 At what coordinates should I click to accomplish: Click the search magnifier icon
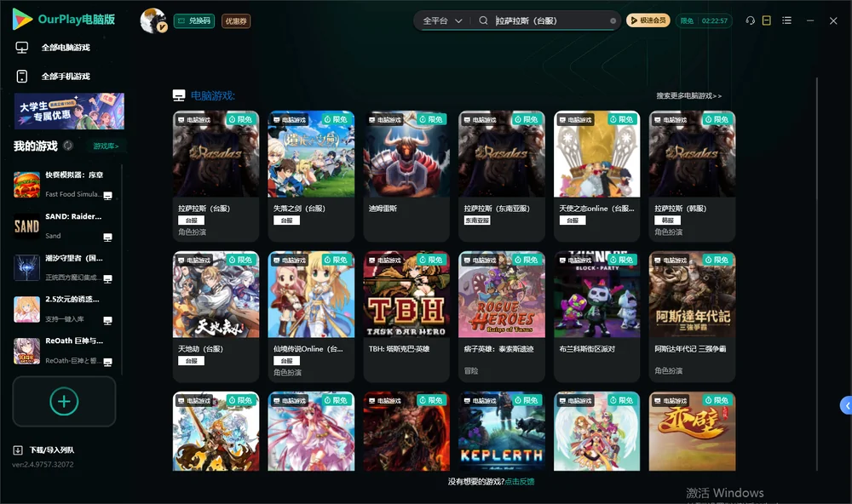(483, 20)
